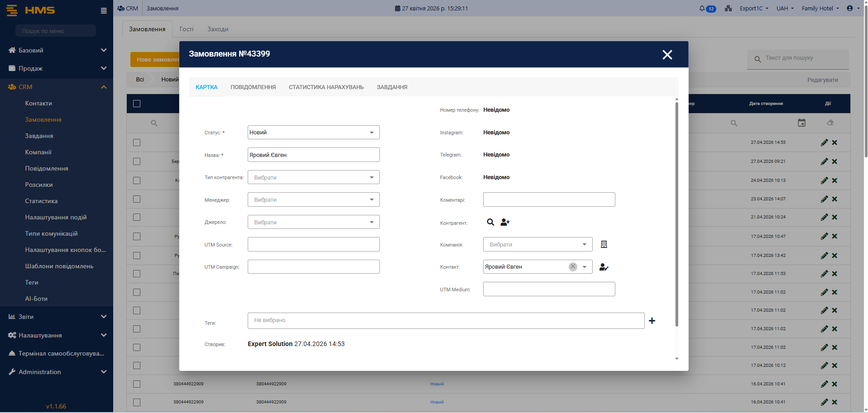868x413 pixels.
Task: Click the Коментарі input field
Action: pyautogui.click(x=549, y=199)
